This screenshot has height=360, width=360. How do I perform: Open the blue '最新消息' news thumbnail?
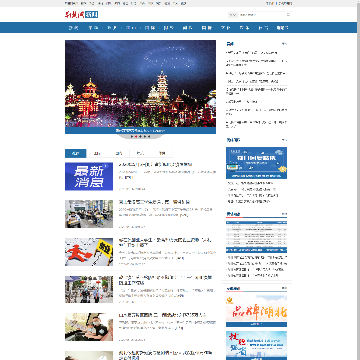(89, 176)
